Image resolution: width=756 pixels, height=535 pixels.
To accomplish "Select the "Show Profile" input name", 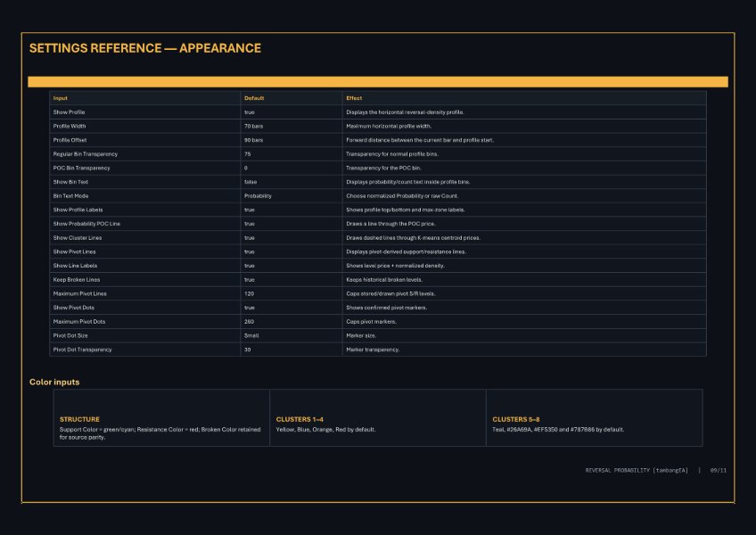I will point(69,112).
